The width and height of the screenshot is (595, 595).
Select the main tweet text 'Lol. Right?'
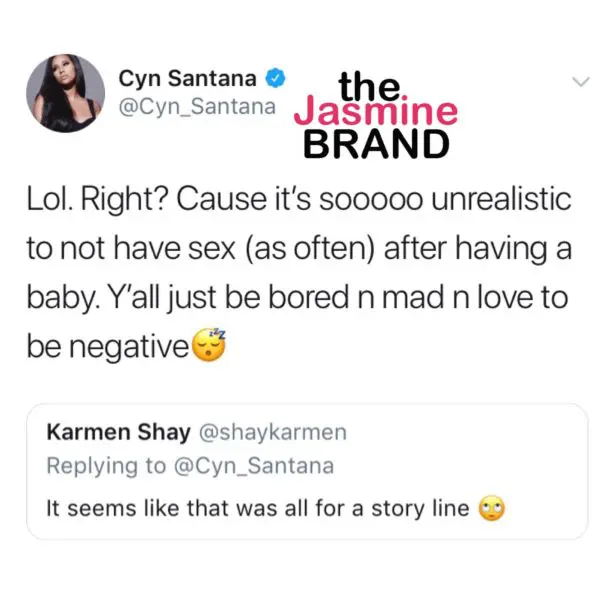pyautogui.click(x=98, y=200)
